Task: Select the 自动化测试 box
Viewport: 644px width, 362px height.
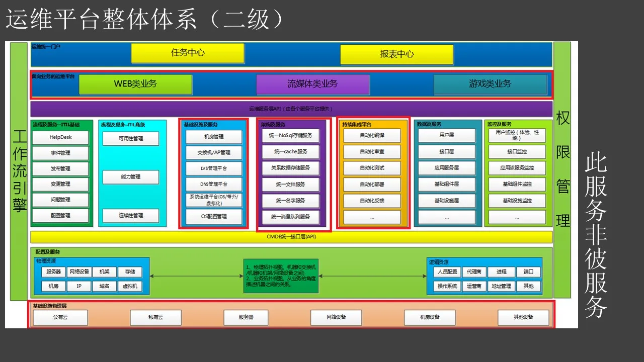Action: [x=372, y=168]
